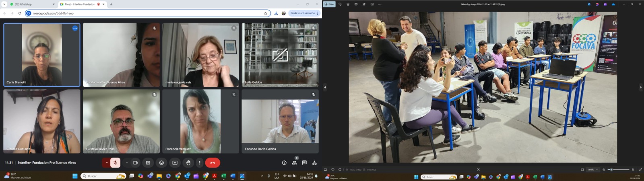Open emoji reactions in Meet

pos(161,163)
